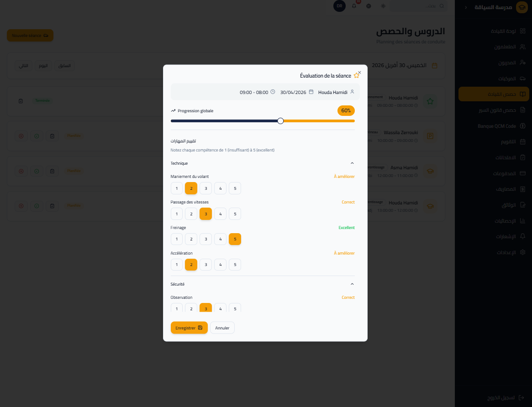Collapse the sidebar with the chevron
532x407 pixels.
tap(466, 7)
